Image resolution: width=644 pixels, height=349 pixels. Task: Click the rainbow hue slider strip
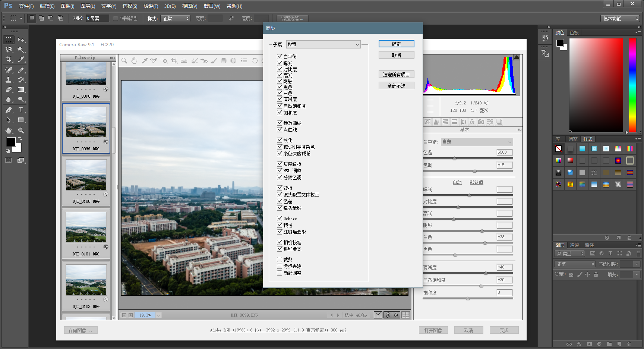tap(632, 85)
